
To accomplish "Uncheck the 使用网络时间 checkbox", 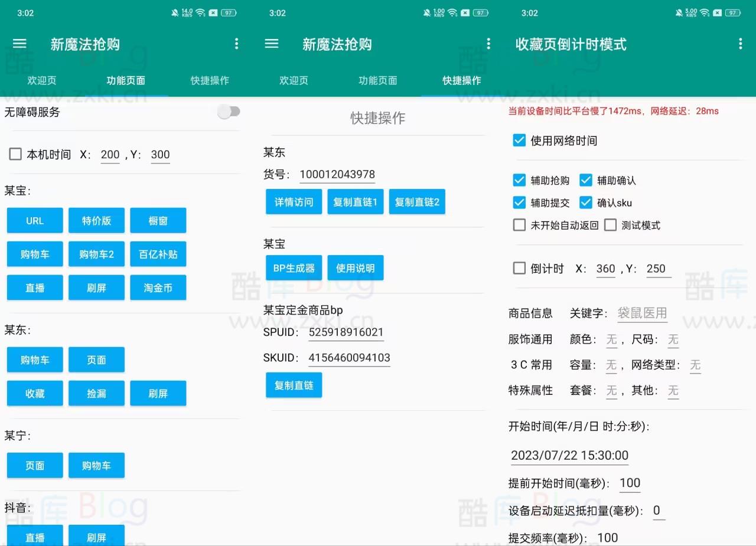I will tap(519, 140).
